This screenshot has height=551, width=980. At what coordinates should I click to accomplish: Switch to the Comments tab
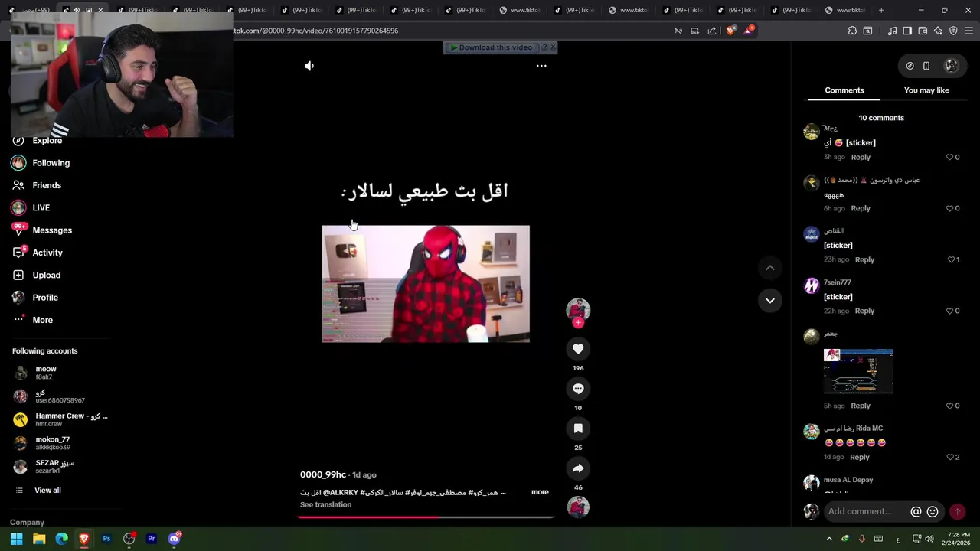pyautogui.click(x=844, y=90)
